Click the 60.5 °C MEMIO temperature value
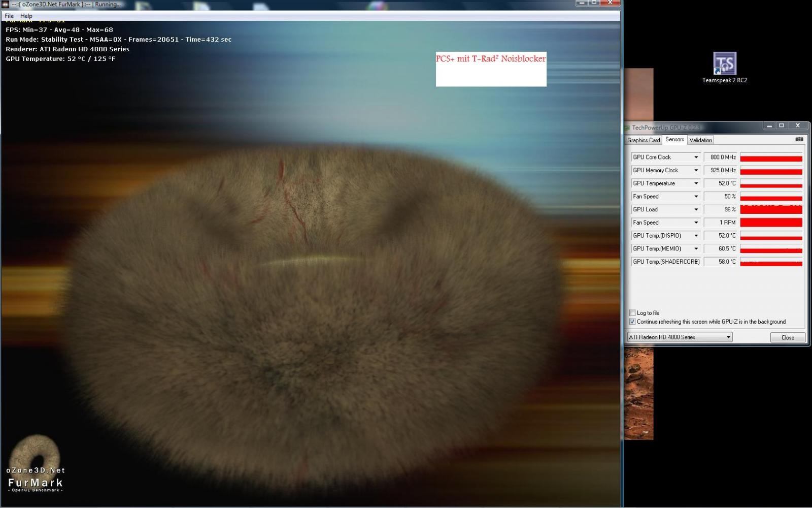 (x=721, y=249)
